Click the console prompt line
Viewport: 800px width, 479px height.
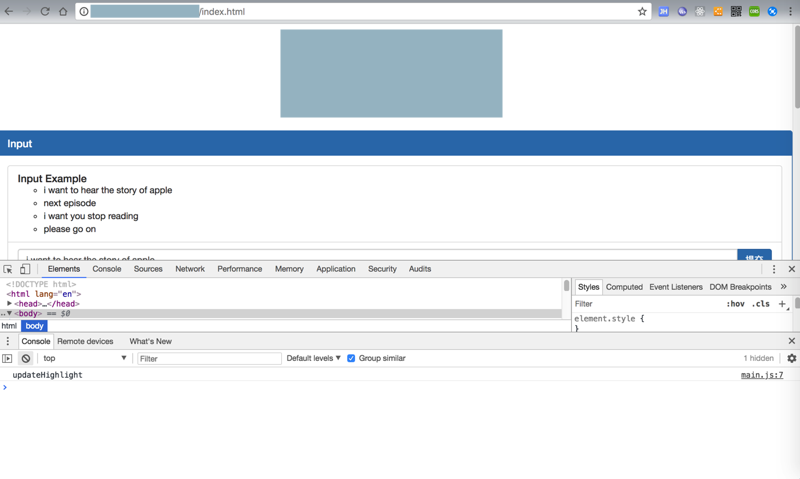tap(400, 388)
